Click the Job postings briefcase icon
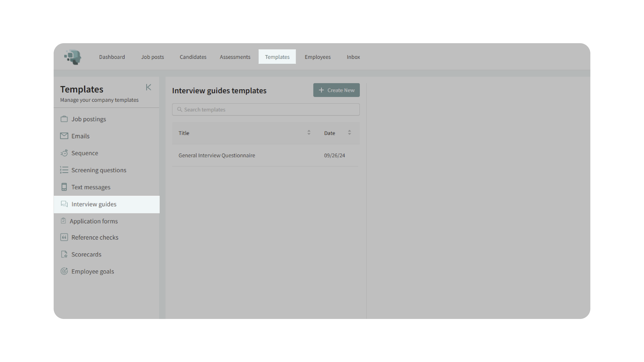The width and height of the screenshot is (644, 362). point(64,119)
